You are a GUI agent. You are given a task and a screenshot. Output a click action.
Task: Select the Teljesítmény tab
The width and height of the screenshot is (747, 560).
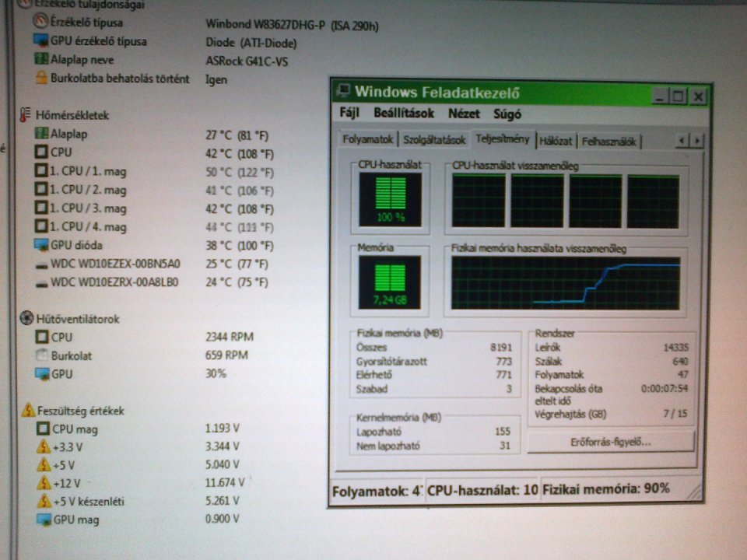coord(503,139)
